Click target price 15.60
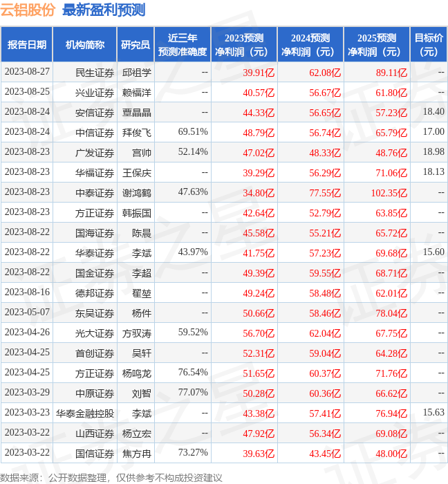 pos(433,252)
